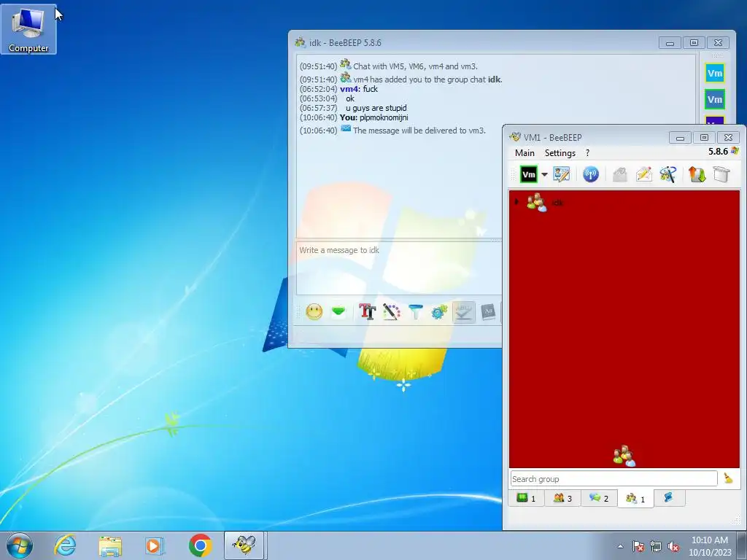
Task: Click the muted speaker volume tray icon
Action: pos(673,546)
